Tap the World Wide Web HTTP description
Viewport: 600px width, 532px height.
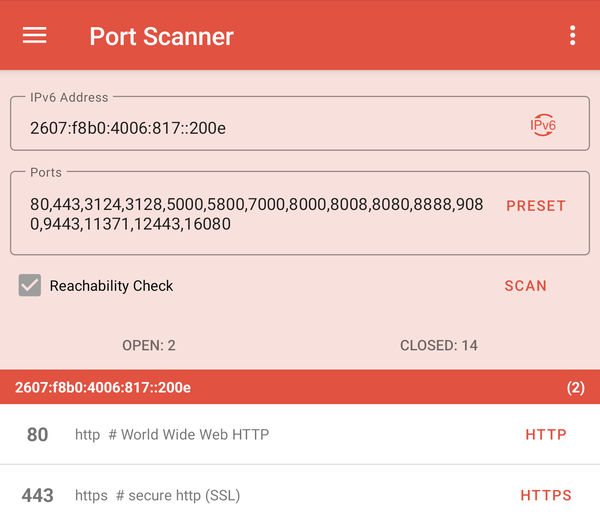172,435
